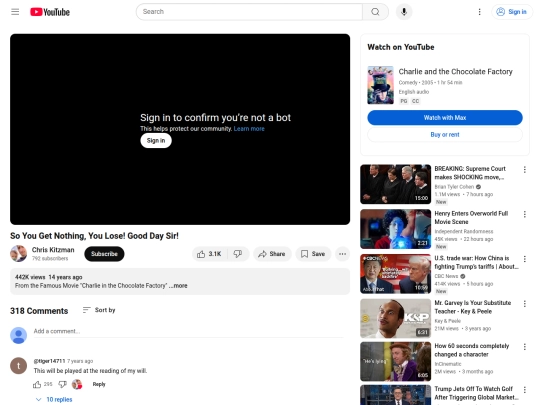Open options for Henry Enters Overworld video
The image size is (540, 405).
(x=525, y=214)
